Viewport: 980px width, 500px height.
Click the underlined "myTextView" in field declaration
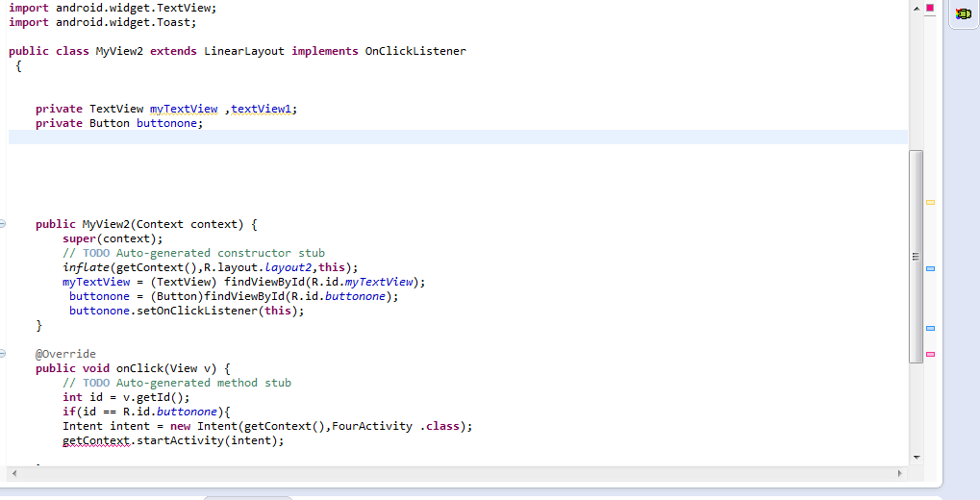(184, 109)
